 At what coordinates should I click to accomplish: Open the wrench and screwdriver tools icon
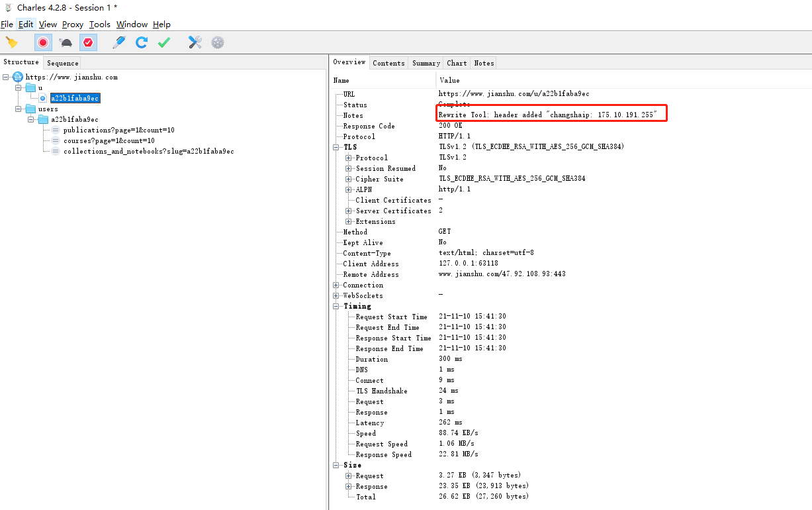tap(195, 42)
